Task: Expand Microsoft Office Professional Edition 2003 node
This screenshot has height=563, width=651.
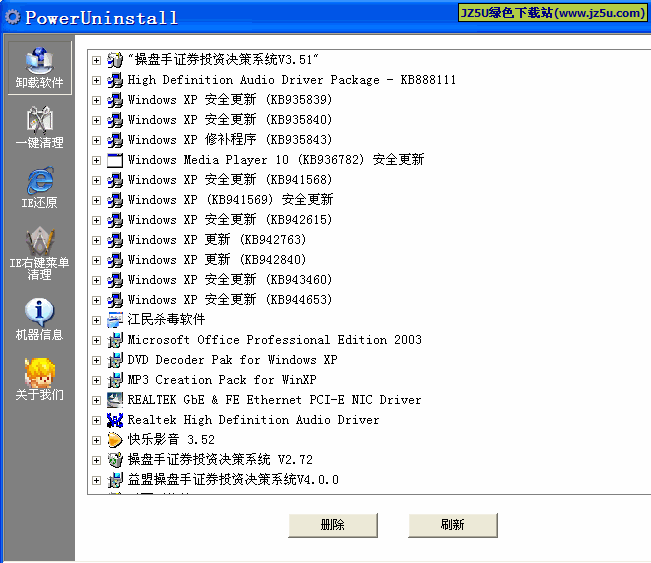Action: (96, 340)
